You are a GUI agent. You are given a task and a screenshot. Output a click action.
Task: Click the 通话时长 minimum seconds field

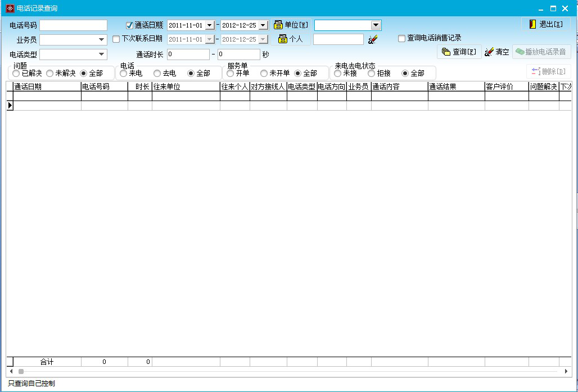188,54
